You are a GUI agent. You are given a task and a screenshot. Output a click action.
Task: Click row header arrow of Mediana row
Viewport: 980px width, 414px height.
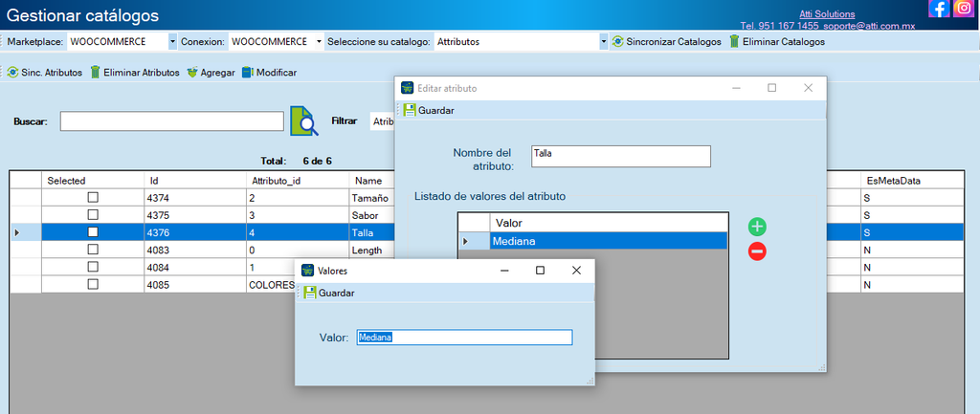click(474, 241)
